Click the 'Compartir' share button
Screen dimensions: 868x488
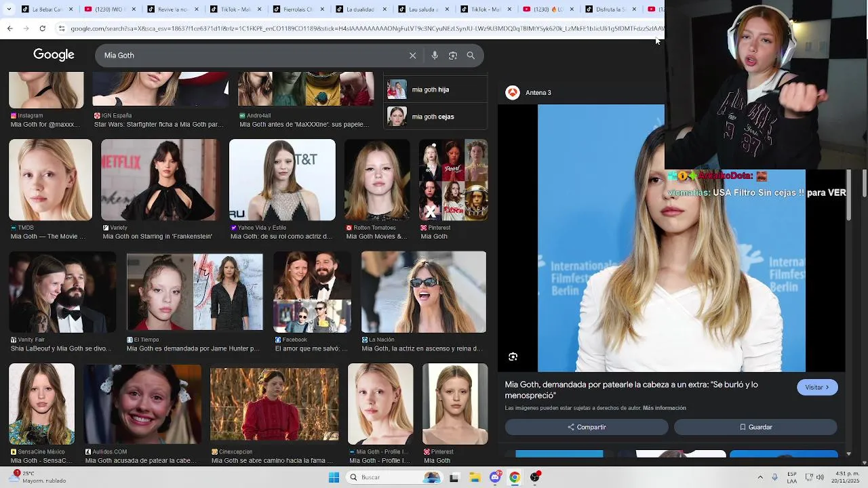587,427
